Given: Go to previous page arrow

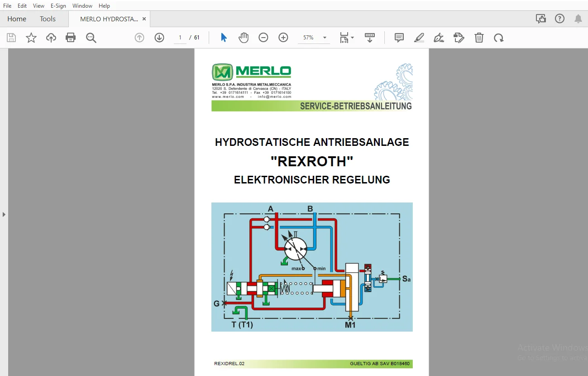Looking at the screenshot, I should tap(139, 38).
